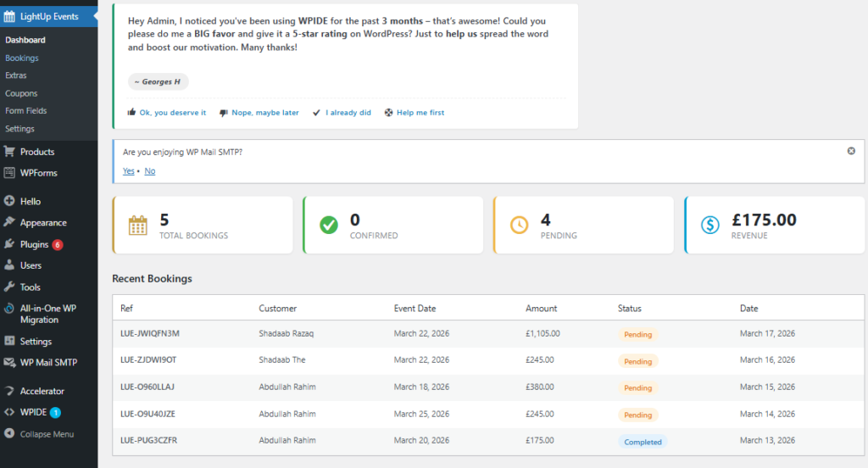
Task: Click the Plugins plug icon
Action: point(9,243)
